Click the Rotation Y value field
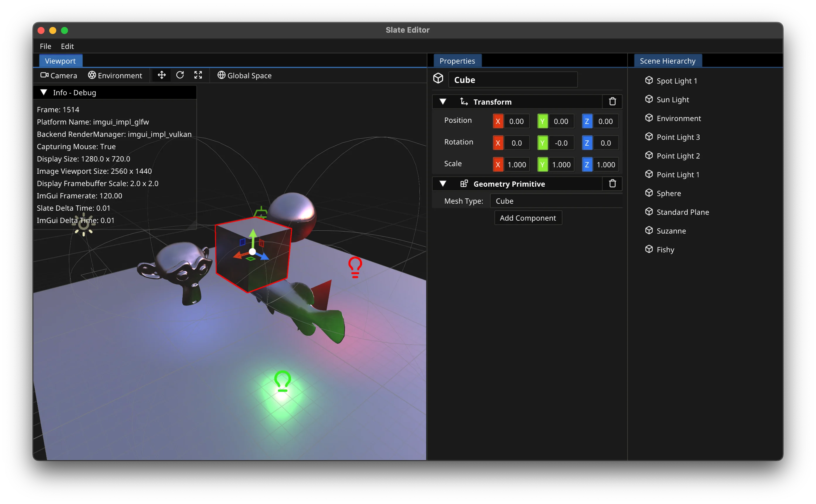Image resolution: width=816 pixels, height=504 pixels. tap(561, 143)
